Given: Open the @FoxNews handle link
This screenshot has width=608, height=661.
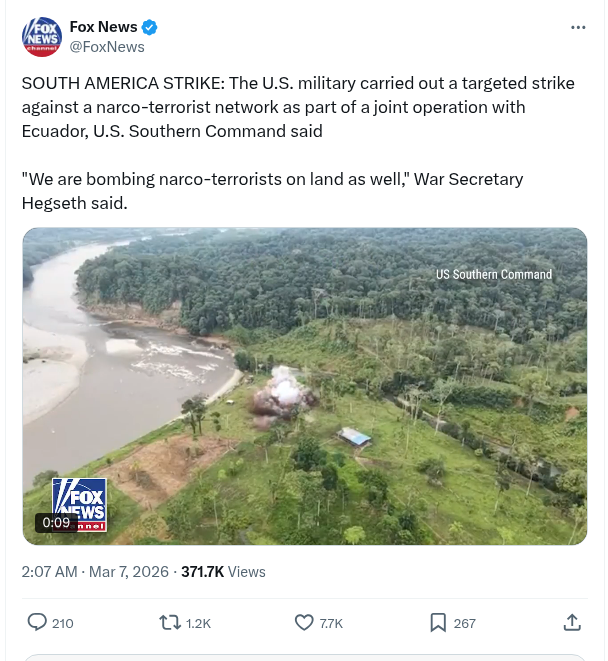Looking at the screenshot, I should click(x=106, y=47).
